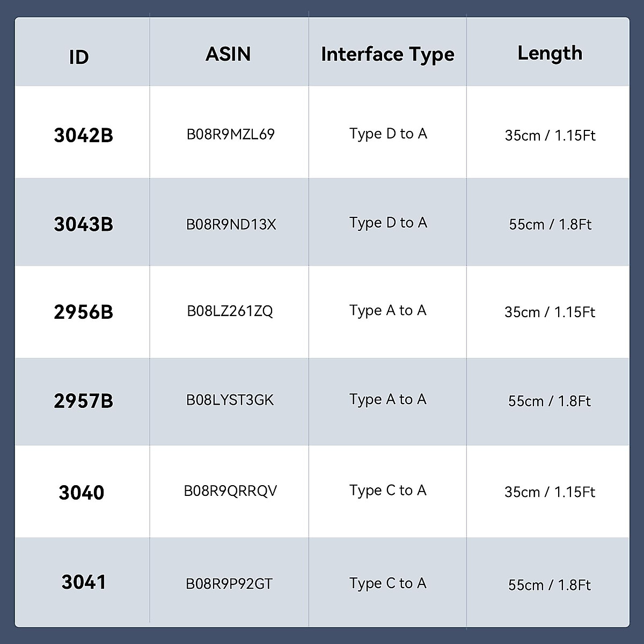Image resolution: width=644 pixels, height=644 pixels.
Task: Click the Type C to A cell for 3041
Action: coord(387,583)
